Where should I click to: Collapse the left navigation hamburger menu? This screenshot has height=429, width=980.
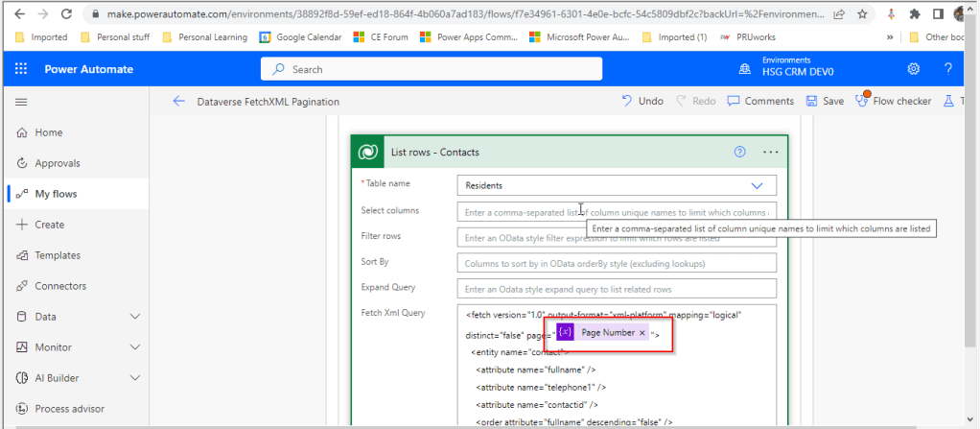22,101
